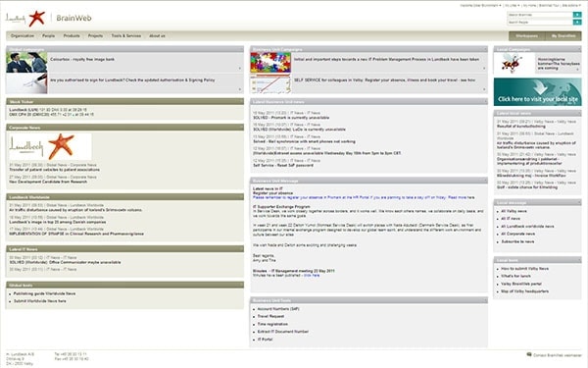
Task: Open Transfer of patient websites news item
Action: [54, 170]
